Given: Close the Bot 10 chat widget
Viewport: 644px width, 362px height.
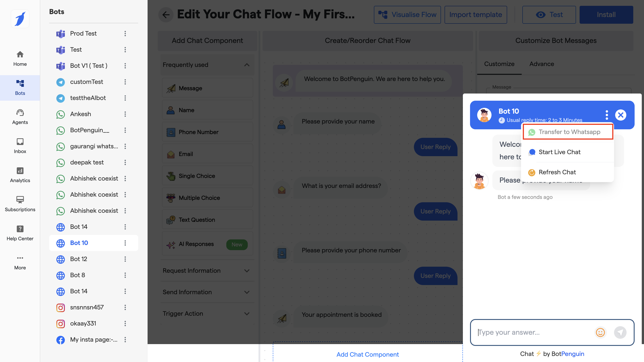Looking at the screenshot, I should (621, 115).
